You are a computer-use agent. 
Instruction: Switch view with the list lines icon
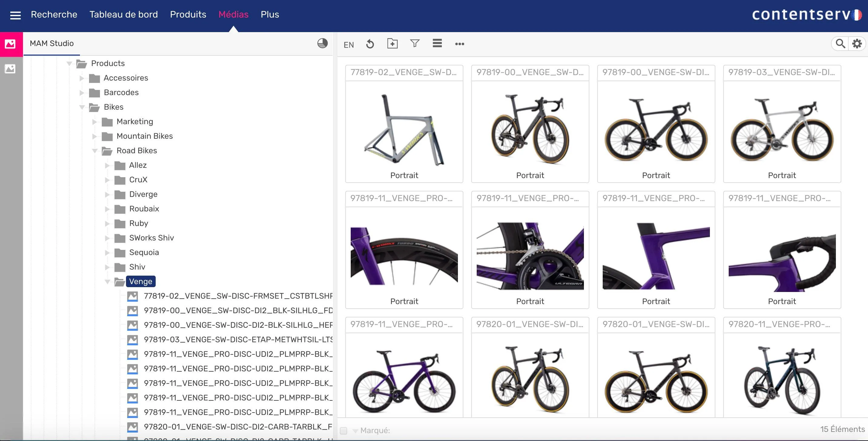point(437,43)
